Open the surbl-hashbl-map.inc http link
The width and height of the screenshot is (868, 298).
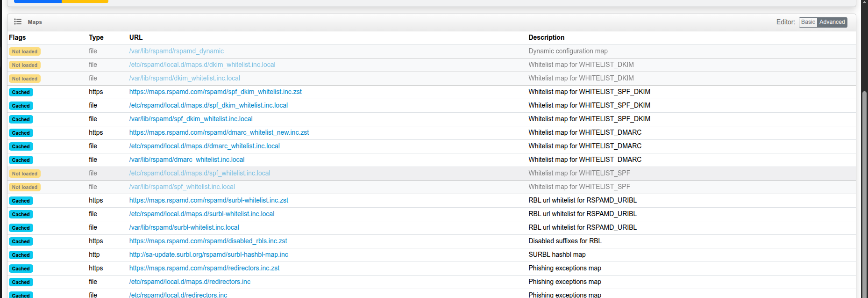pos(208,254)
